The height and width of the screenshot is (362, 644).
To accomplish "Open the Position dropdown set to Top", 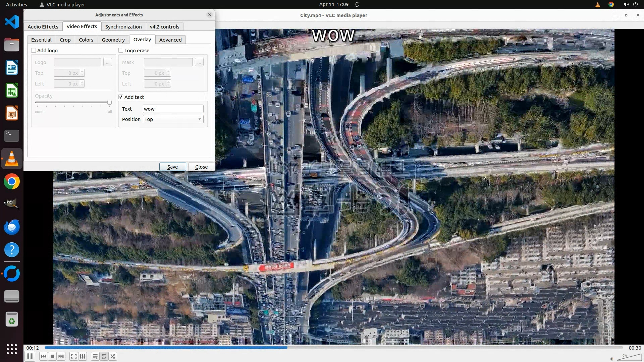I will [173, 119].
